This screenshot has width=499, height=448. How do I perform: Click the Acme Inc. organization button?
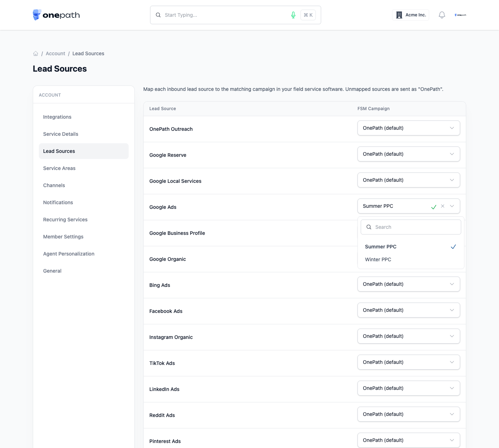[411, 15]
